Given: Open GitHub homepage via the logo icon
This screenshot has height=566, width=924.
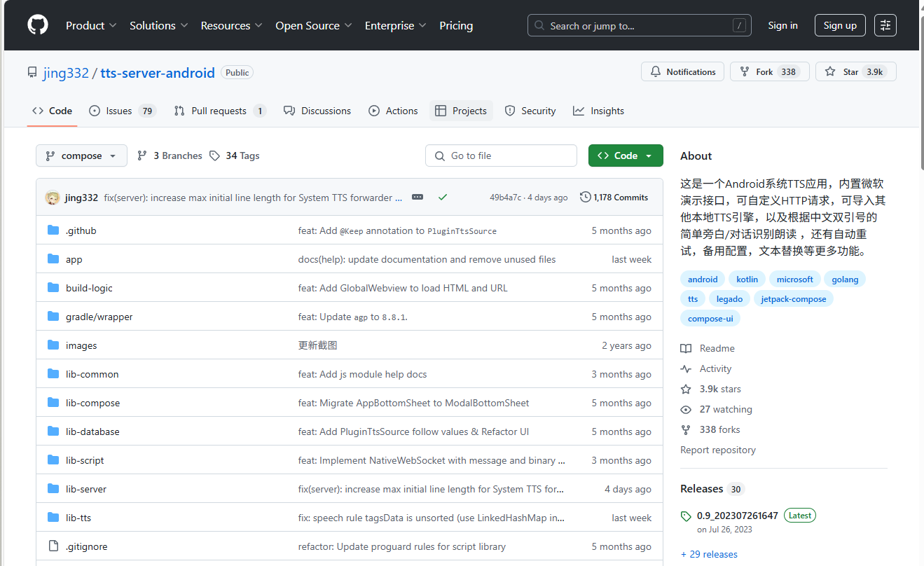Looking at the screenshot, I should coord(37,25).
